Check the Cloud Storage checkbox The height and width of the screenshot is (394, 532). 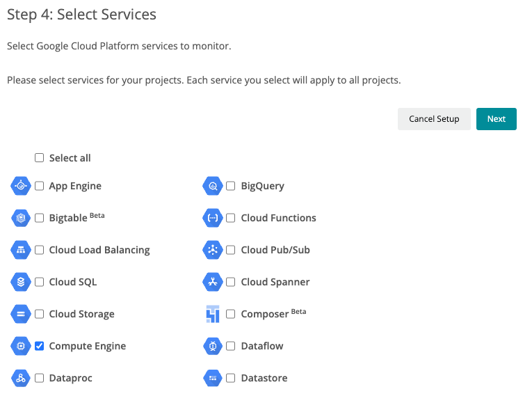point(40,314)
